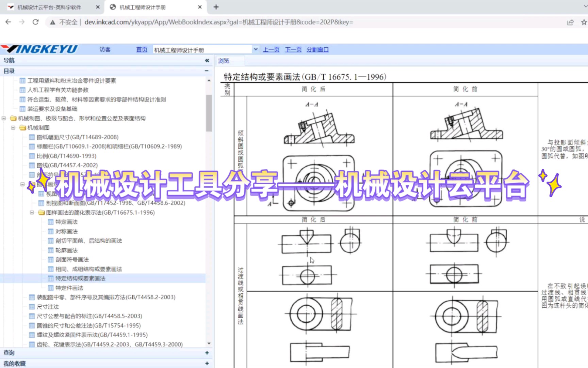
Task: Open the handbook selection dropdown arrow
Action: point(256,49)
